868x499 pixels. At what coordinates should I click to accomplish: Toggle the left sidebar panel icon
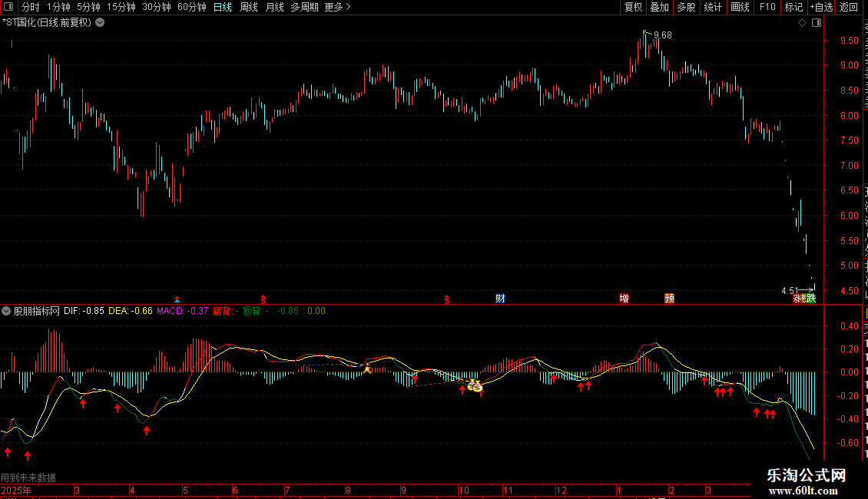point(8,7)
